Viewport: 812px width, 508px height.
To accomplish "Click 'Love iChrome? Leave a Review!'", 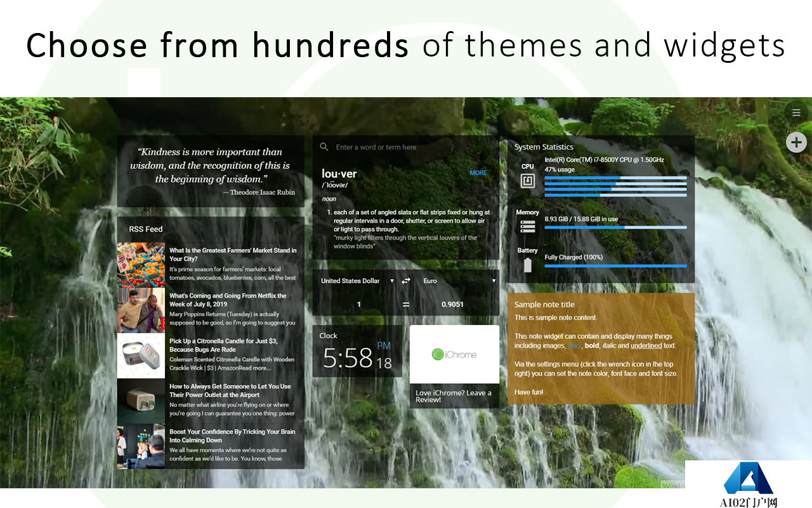I will tap(454, 396).
